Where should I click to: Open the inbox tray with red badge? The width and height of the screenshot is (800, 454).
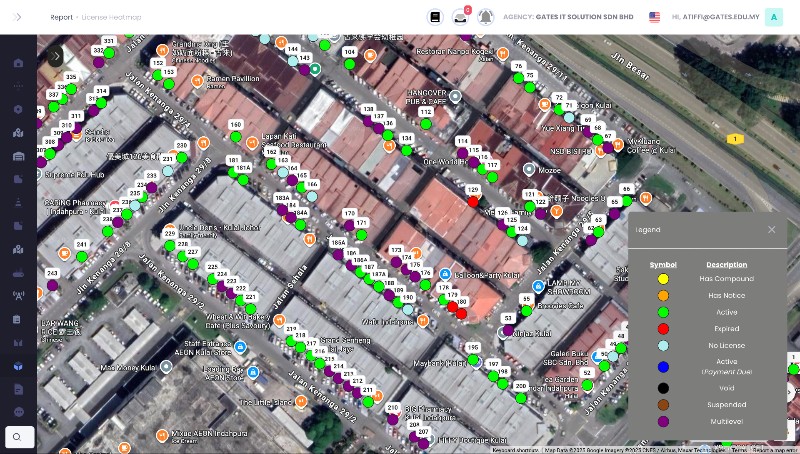(460, 17)
